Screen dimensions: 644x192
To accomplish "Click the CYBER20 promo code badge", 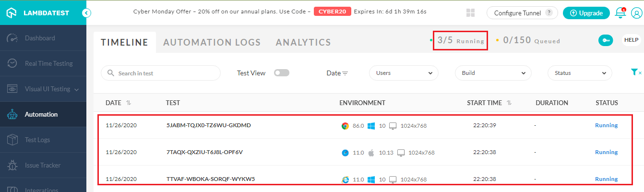I will tap(333, 12).
